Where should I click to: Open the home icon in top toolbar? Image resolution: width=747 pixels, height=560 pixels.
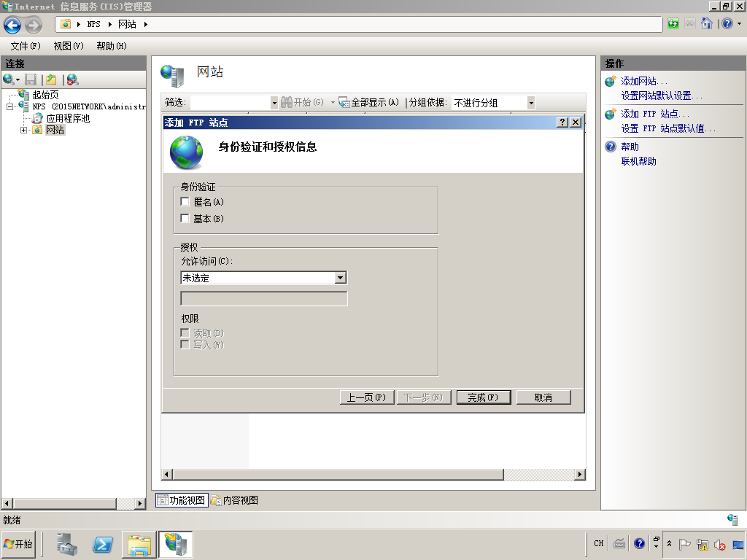click(x=707, y=23)
